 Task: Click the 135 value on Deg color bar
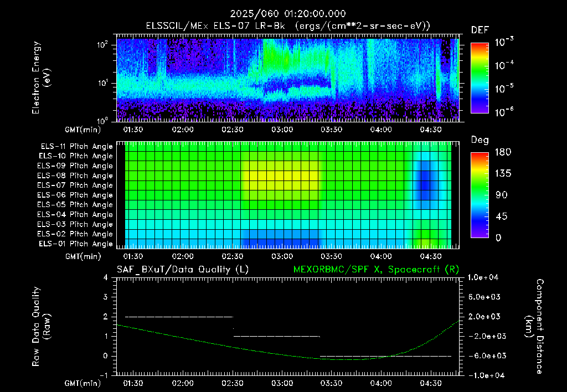503,173
